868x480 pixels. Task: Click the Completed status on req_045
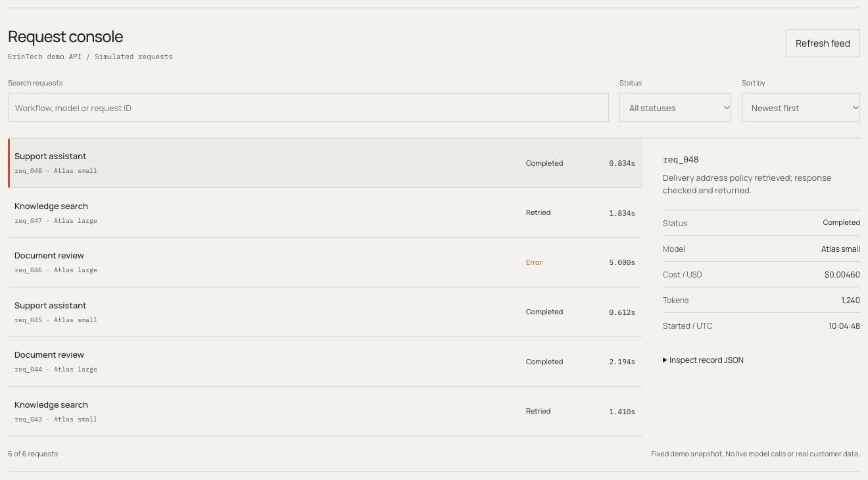tap(544, 312)
